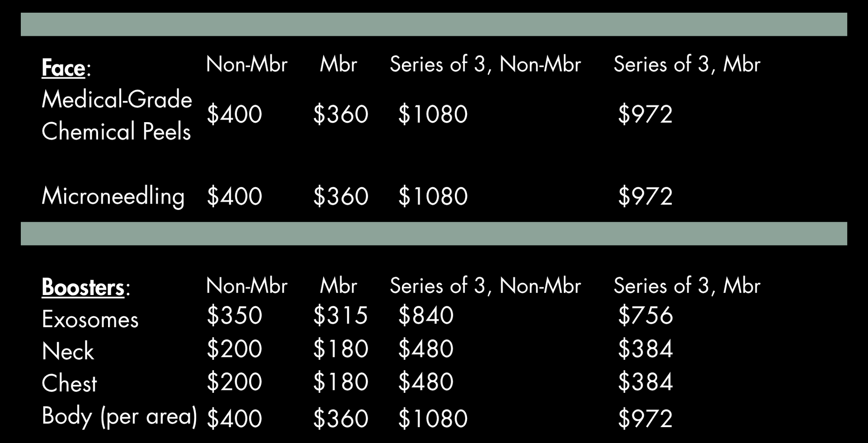Select the Body (per area) label
The image size is (868, 443).
(119, 416)
